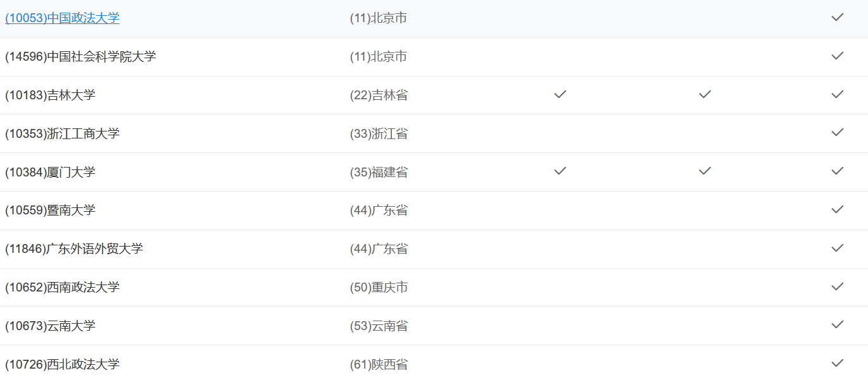Click the middle checkmark in the 吉林大学 row

click(x=705, y=95)
